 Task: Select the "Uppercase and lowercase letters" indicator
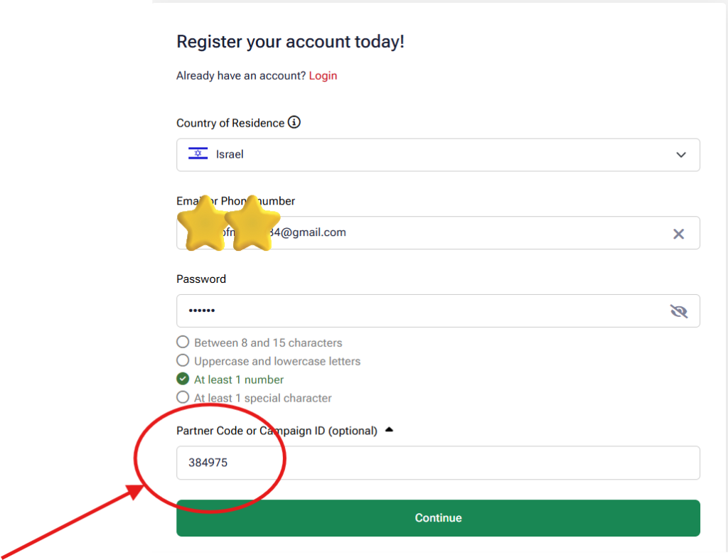(183, 360)
